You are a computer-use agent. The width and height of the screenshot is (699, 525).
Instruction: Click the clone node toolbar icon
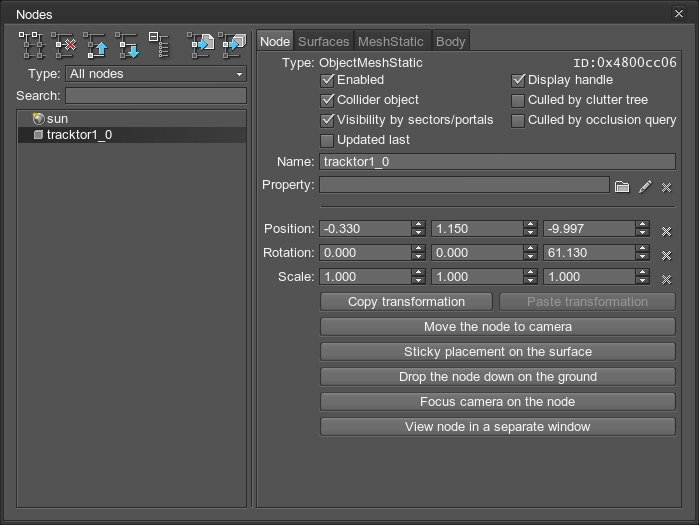[32, 45]
